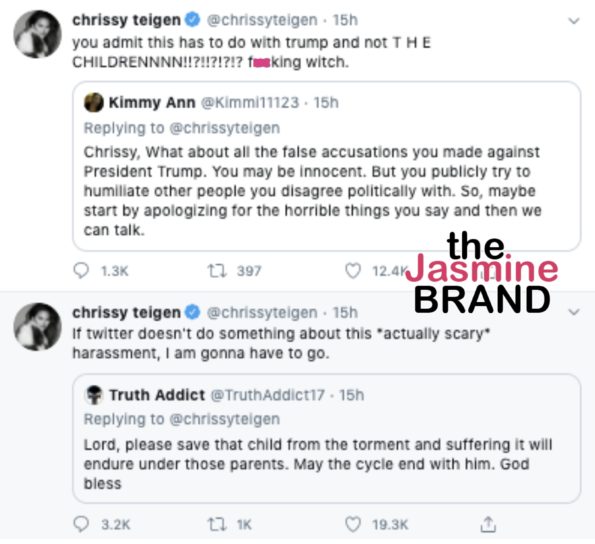Open the quoted Truth Addict tweet text
This screenshot has height=544, width=595.
(x=318, y=464)
